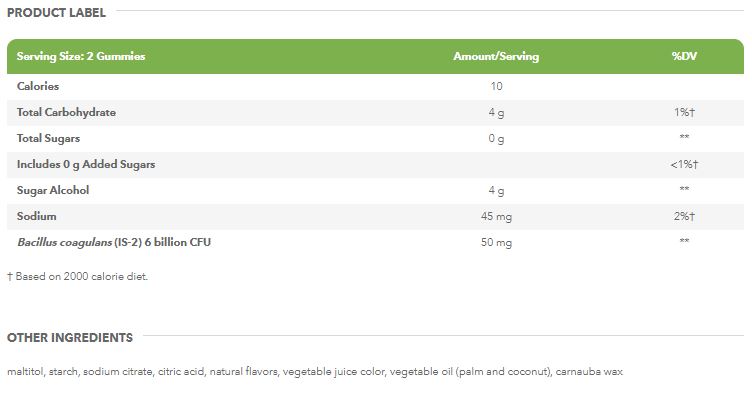
Task: Select the %DV column header
Action: pyautogui.click(x=684, y=56)
